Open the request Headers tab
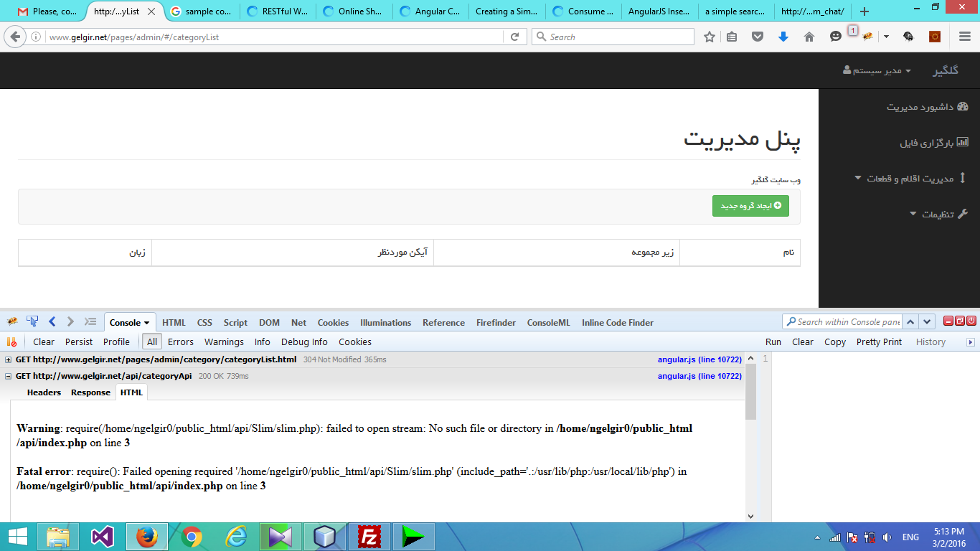The height and width of the screenshot is (551, 980). [x=44, y=392]
